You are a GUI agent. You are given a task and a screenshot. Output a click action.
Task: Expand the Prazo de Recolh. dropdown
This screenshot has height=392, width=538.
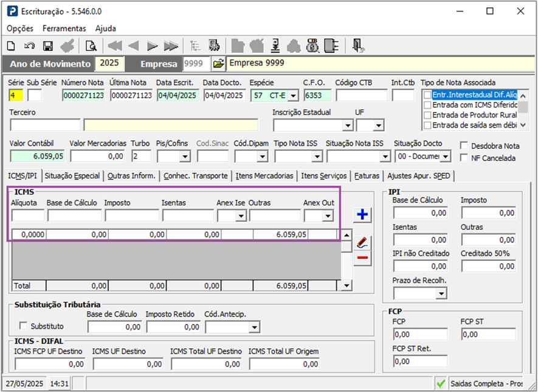440,294
